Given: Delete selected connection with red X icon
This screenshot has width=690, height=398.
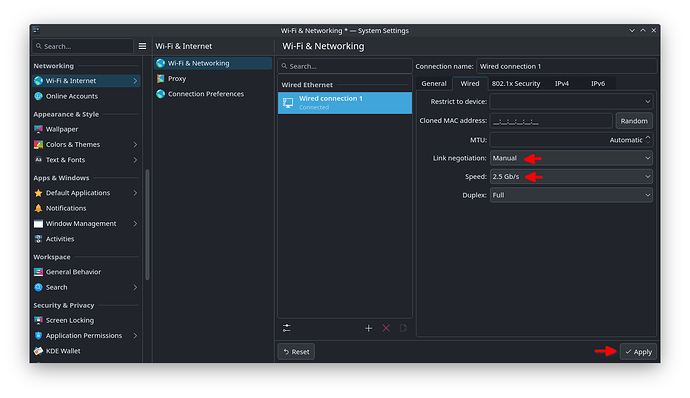Looking at the screenshot, I should point(386,328).
